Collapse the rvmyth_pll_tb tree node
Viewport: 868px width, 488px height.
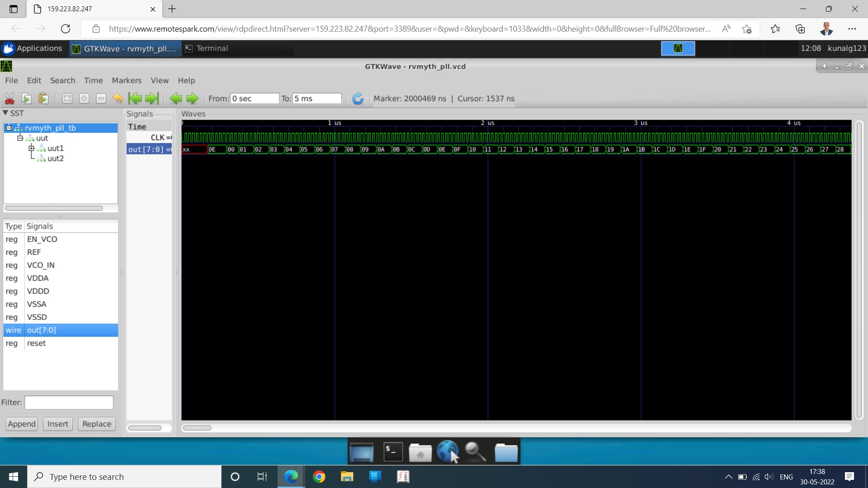tap(9, 128)
